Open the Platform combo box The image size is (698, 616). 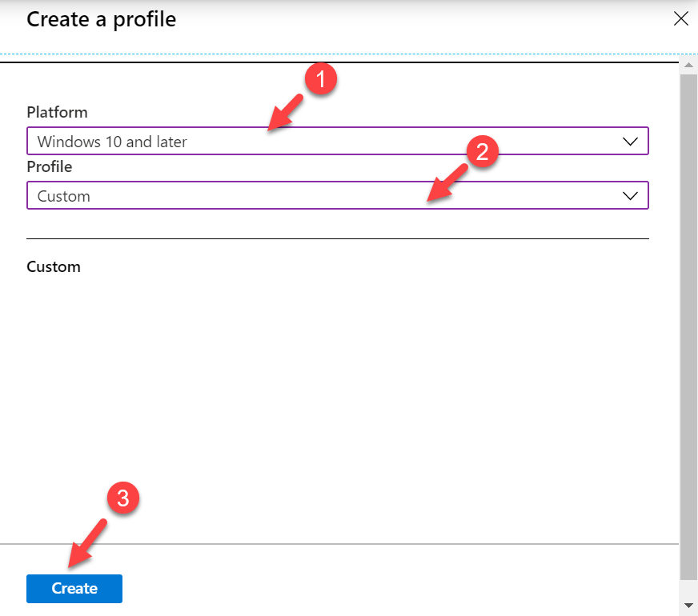(x=338, y=141)
